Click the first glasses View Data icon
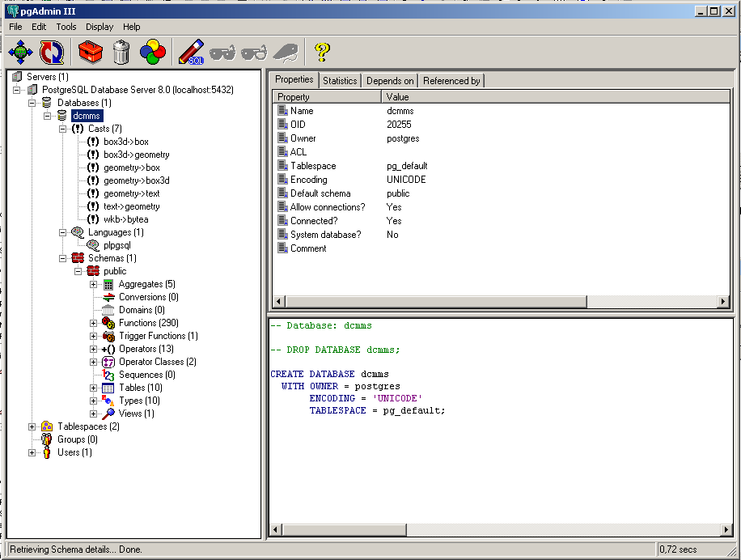 coord(222,52)
